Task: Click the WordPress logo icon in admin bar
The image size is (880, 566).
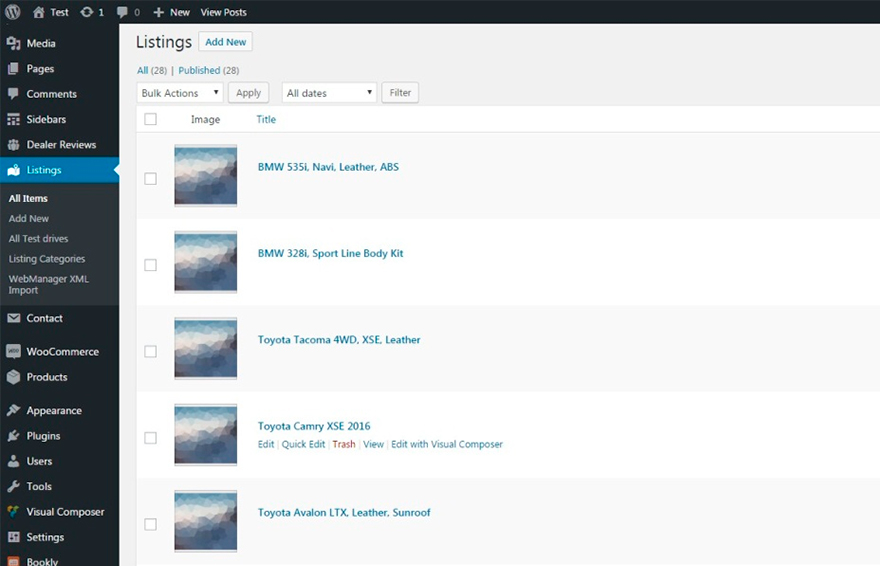Action: pos(13,12)
